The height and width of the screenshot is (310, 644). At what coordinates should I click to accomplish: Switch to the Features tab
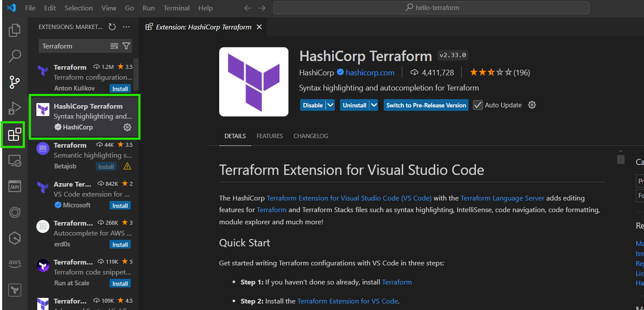269,136
